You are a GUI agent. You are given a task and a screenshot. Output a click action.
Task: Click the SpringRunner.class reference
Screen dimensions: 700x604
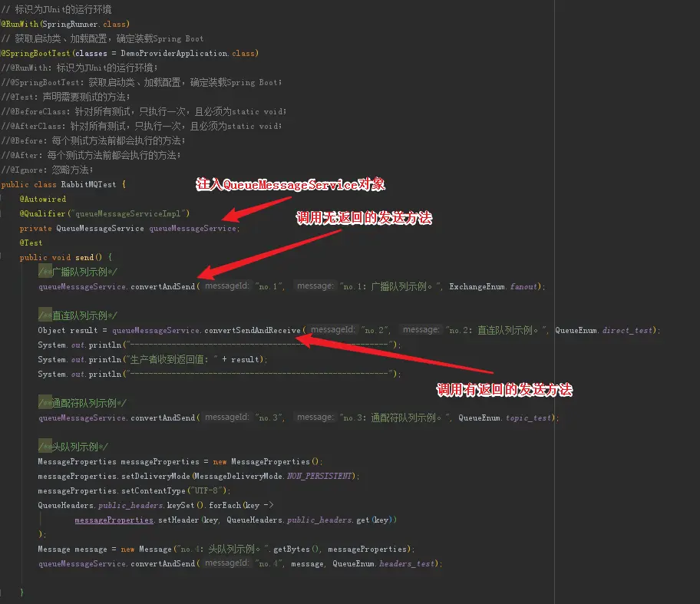click(x=85, y=24)
